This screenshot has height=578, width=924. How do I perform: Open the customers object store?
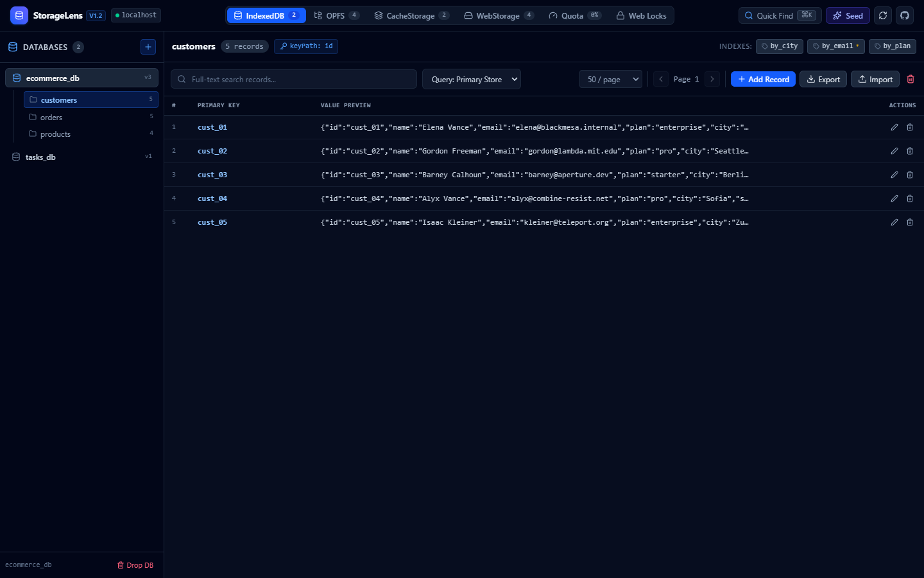click(x=91, y=100)
